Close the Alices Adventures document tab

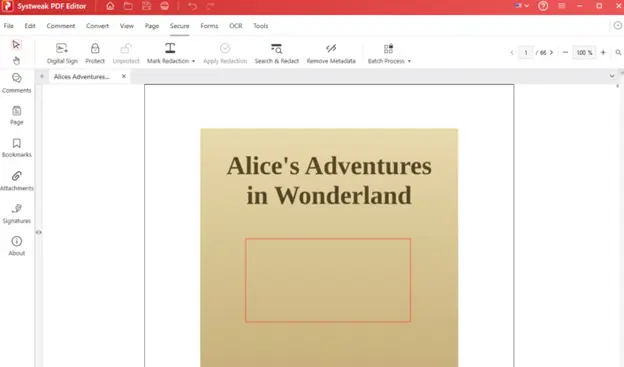pyautogui.click(x=124, y=76)
